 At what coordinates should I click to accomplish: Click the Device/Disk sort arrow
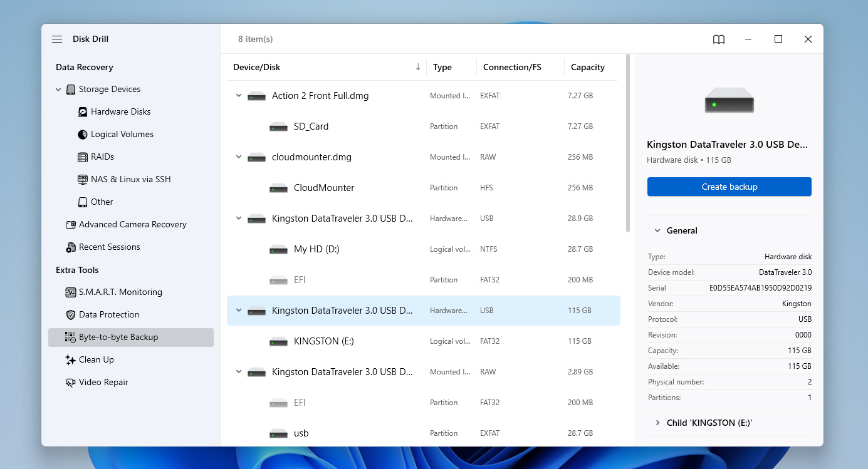point(417,66)
